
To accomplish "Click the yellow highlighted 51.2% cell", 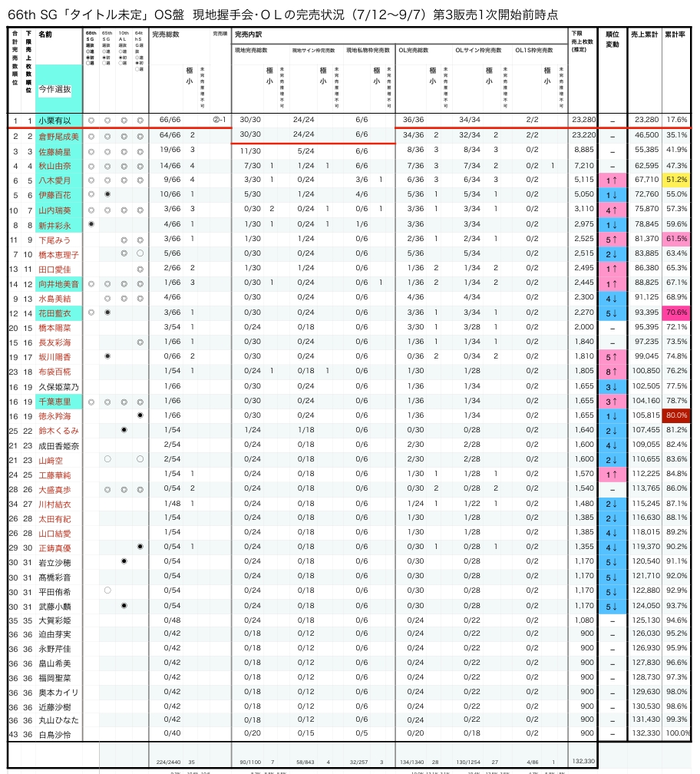I will click(677, 180).
